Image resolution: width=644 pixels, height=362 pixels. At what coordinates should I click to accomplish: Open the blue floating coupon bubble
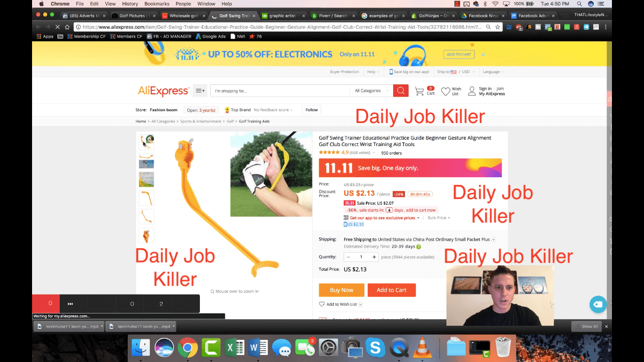[598, 304]
